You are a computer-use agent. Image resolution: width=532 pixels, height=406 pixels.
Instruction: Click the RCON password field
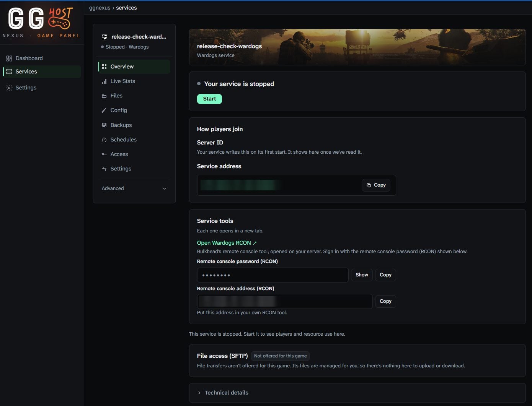(273, 275)
